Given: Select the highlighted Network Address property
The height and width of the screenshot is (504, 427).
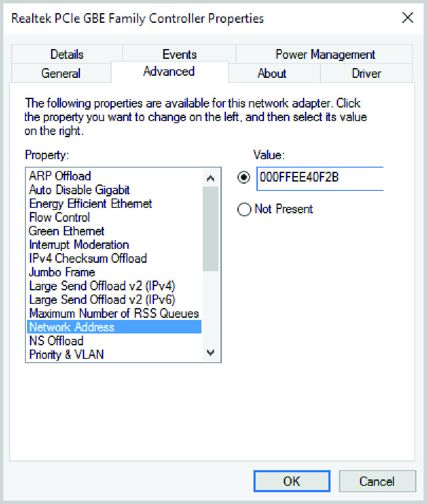Looking at the screenshot, I should coord(114,327).
